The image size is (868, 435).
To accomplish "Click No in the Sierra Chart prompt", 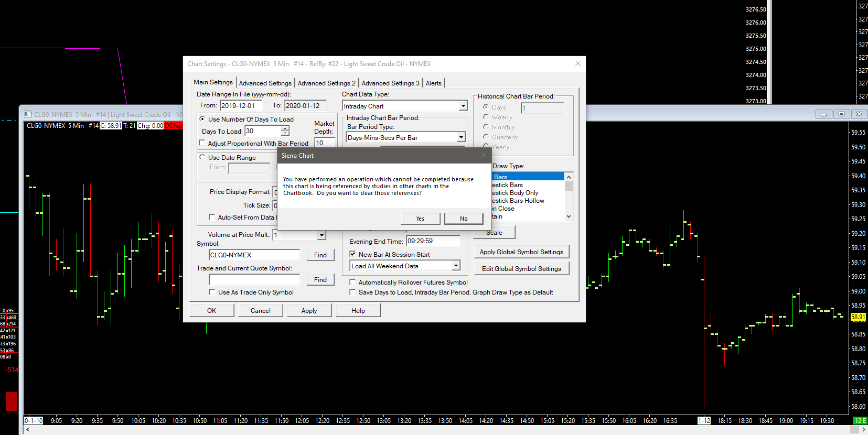I will pyautogui.click(x=464, y=219).
